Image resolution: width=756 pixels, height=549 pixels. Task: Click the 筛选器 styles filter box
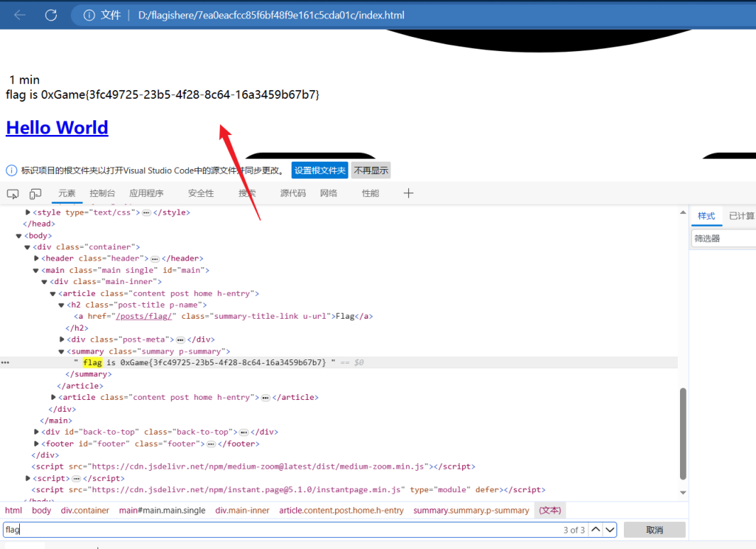(724, 238)
